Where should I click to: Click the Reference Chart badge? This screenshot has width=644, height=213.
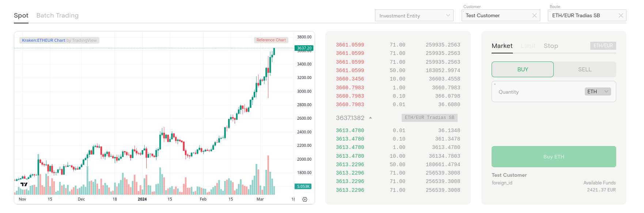tap(271, 40)
